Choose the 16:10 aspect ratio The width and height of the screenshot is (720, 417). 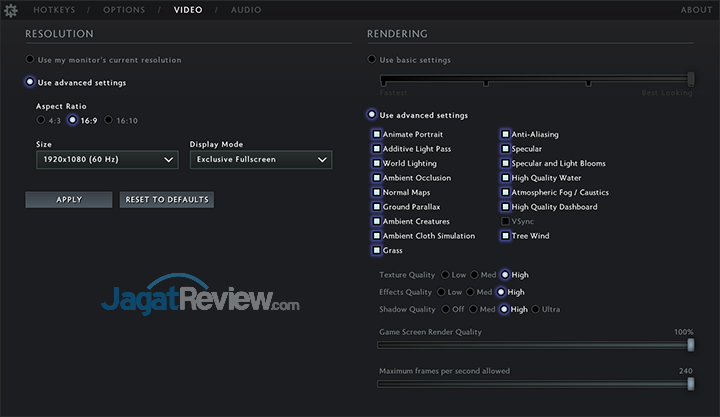point(109,120)
